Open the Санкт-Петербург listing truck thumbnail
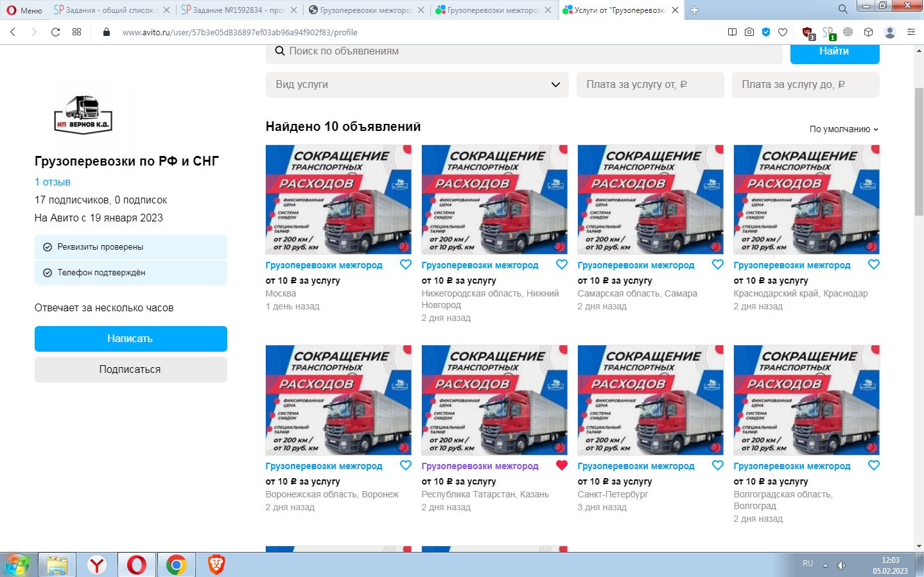The image size is (924, 577). click(650, 400)
